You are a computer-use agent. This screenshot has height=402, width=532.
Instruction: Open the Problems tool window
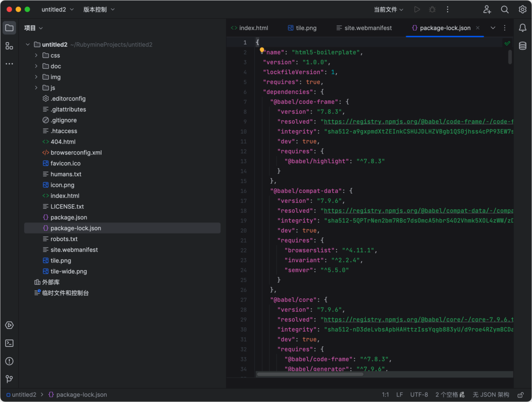(x=9, y=361)
